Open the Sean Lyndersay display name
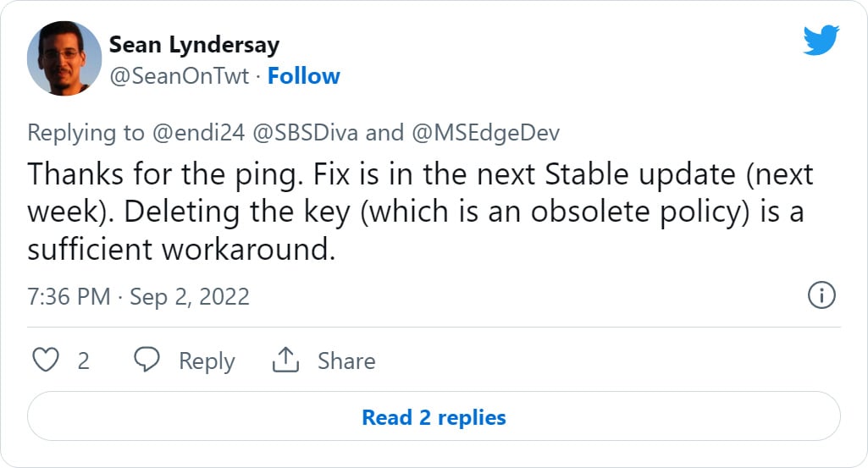This screenshot has width=868, height=468. coord(194,45)
